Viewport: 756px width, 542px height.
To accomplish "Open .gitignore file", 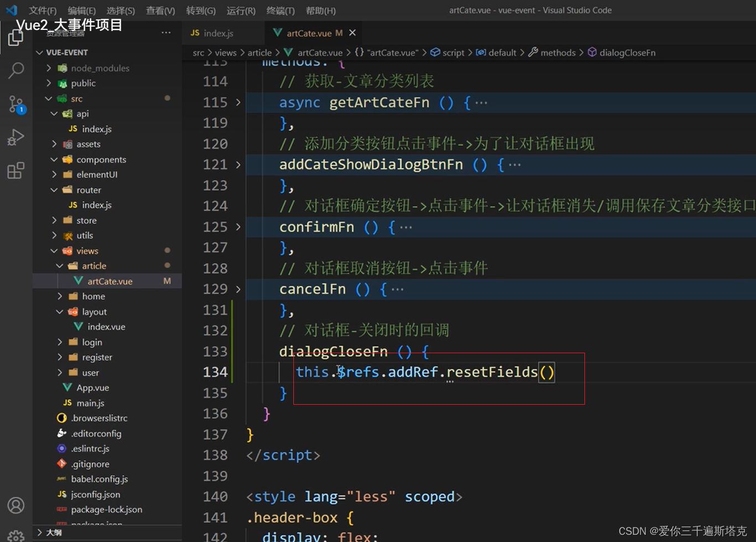I will (x=107, y=464).
